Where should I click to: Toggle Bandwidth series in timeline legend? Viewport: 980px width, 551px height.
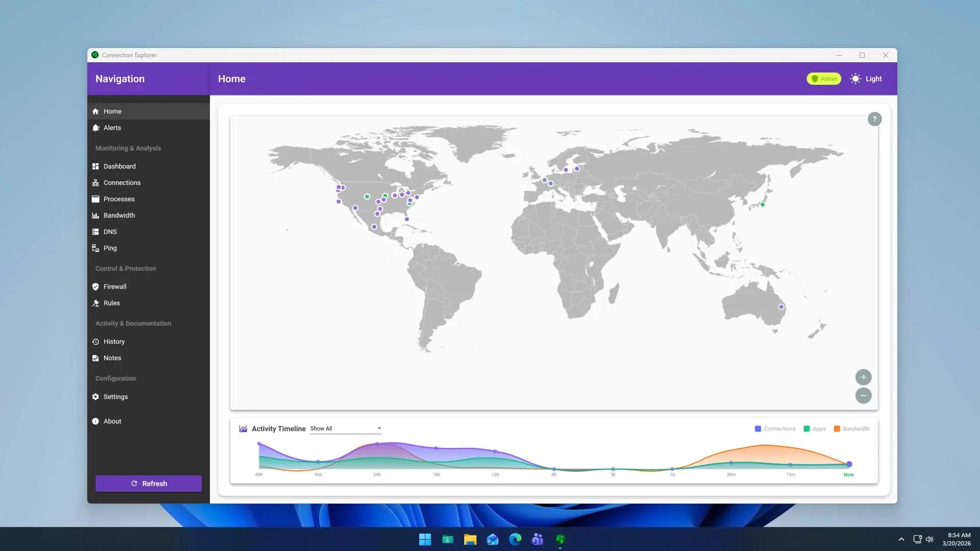pos(851,429)
